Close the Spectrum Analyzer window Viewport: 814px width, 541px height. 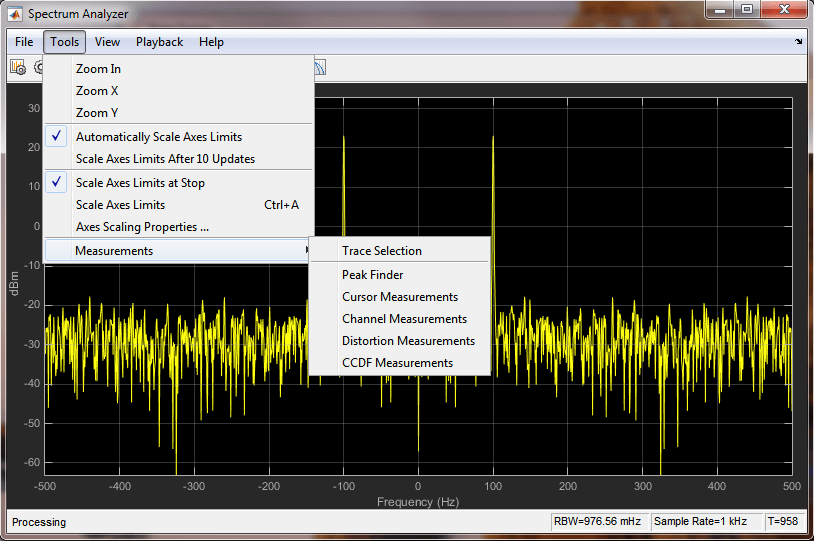coord(784,10)
